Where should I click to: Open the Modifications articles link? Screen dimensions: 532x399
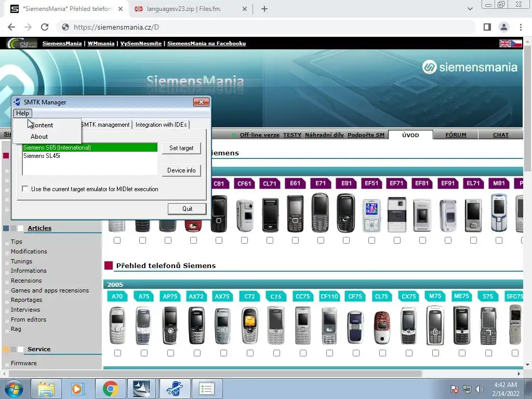[x=29, y=251]
